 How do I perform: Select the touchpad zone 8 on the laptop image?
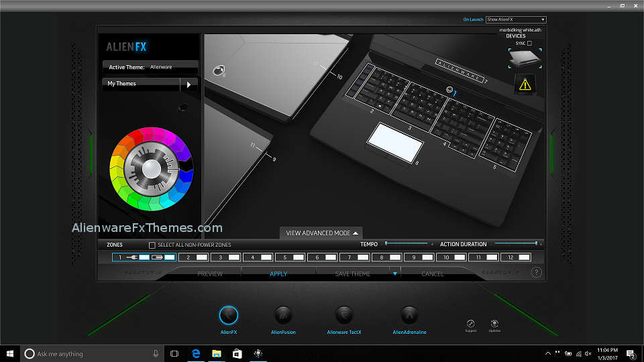click(x=394, y=142)
